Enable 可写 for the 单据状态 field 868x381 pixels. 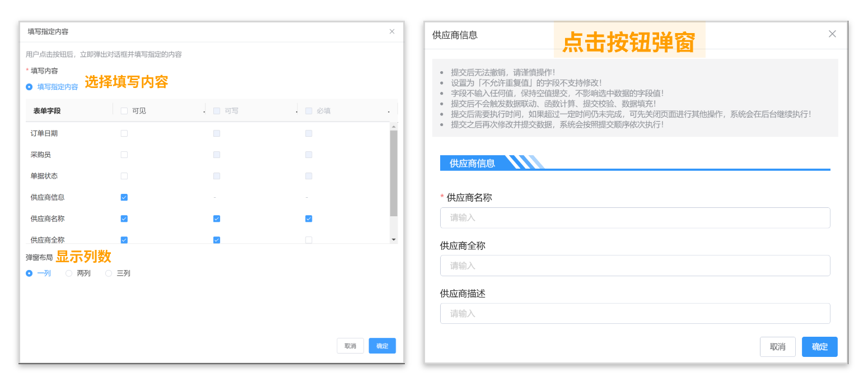(x=217, y=176)
